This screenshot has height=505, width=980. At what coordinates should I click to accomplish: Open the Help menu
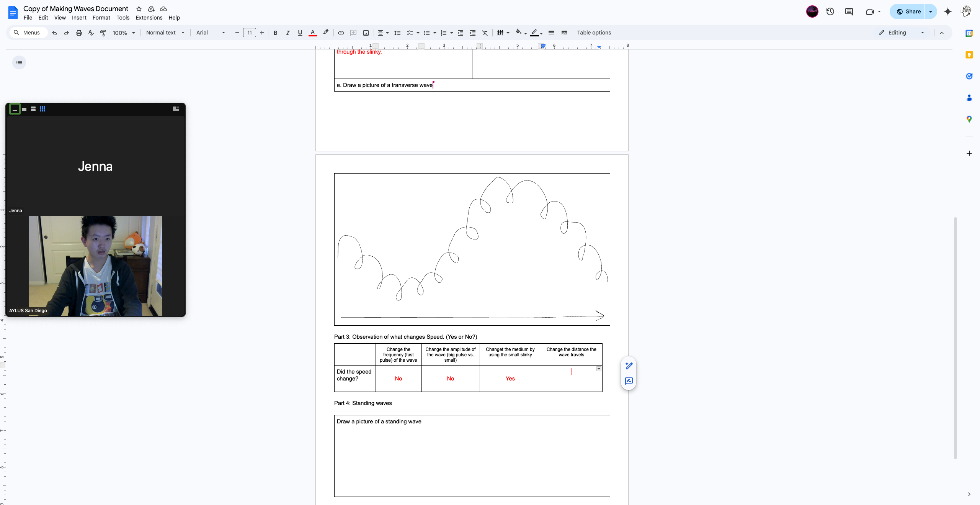point(174,18)
